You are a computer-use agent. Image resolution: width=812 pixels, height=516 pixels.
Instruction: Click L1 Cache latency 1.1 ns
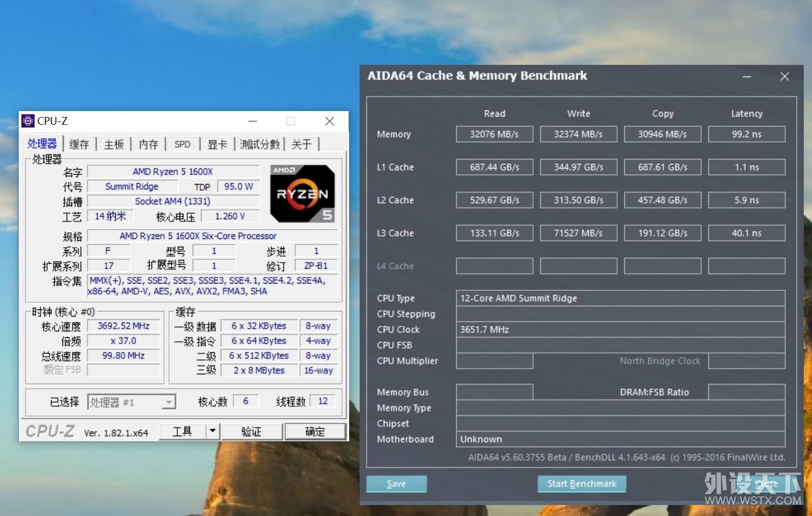pos(747,167)
